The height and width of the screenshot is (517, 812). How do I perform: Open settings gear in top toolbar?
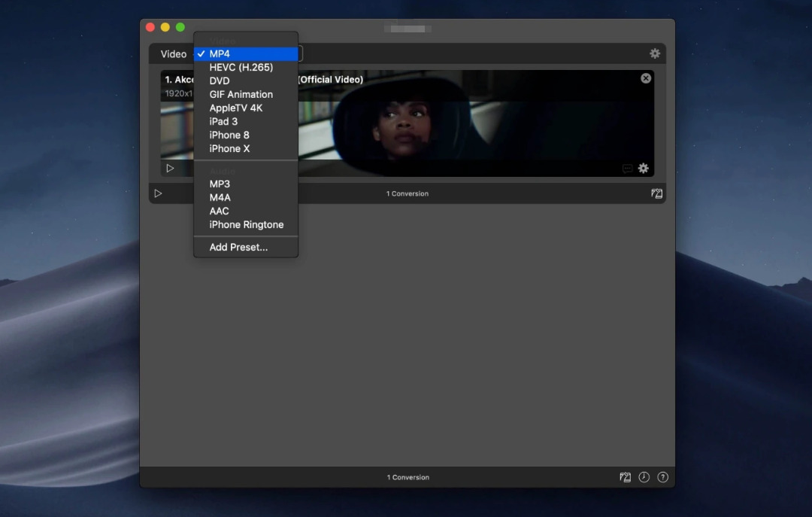pos(655,53)
